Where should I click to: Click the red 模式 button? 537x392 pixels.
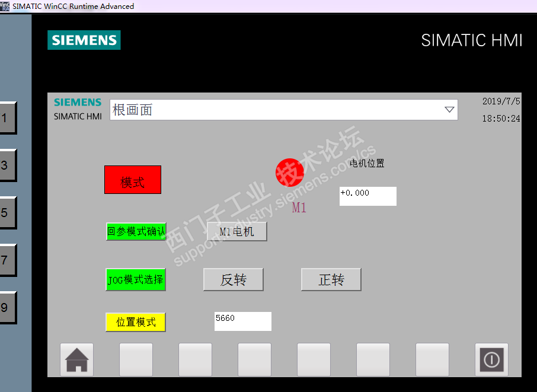133,180
